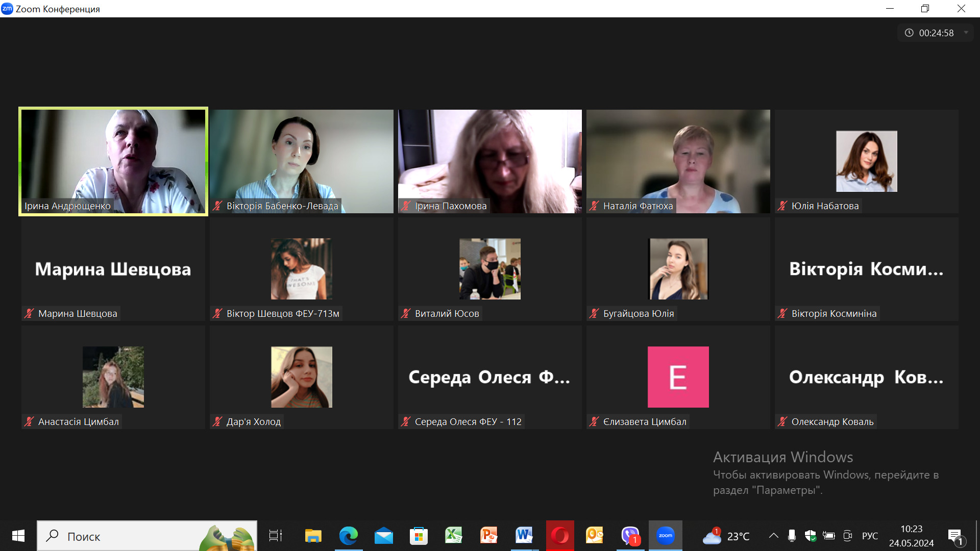Image resolution: width=980 pixels, height=551 pixels.
Task: Click muted mic icon for Марина Шевцова
Action: point(30,313)
